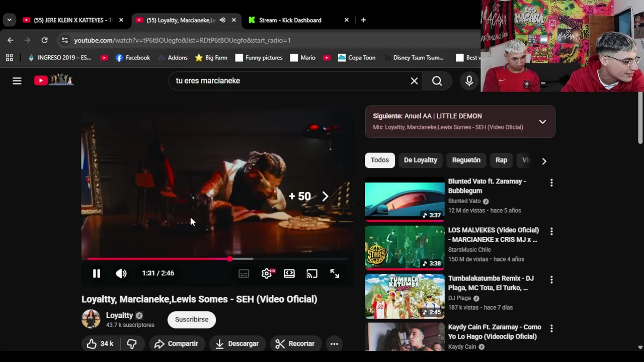Open more actions ellipsis below the video
This screenshot has width=644, height=362.
point(334,343)
